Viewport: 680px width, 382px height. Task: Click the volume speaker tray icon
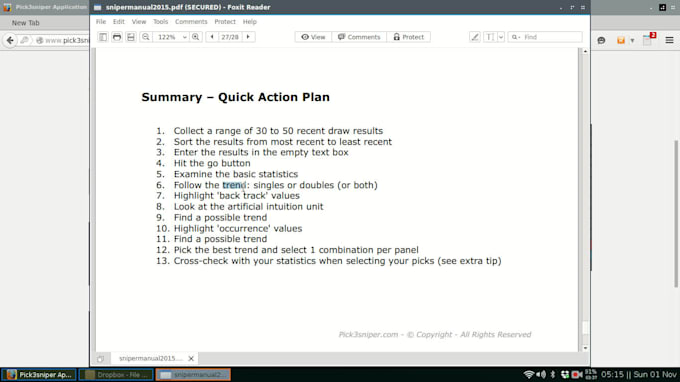click(541, 375)
